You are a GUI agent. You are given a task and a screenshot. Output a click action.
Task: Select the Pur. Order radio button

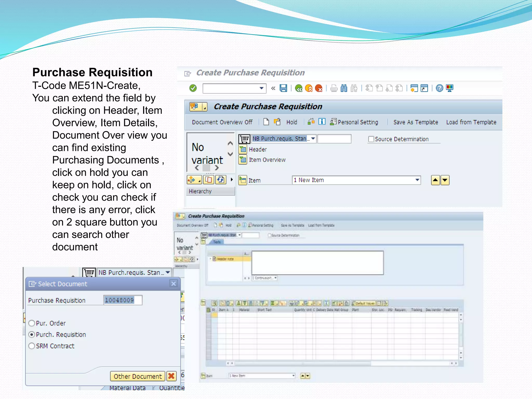coord(32,323)
